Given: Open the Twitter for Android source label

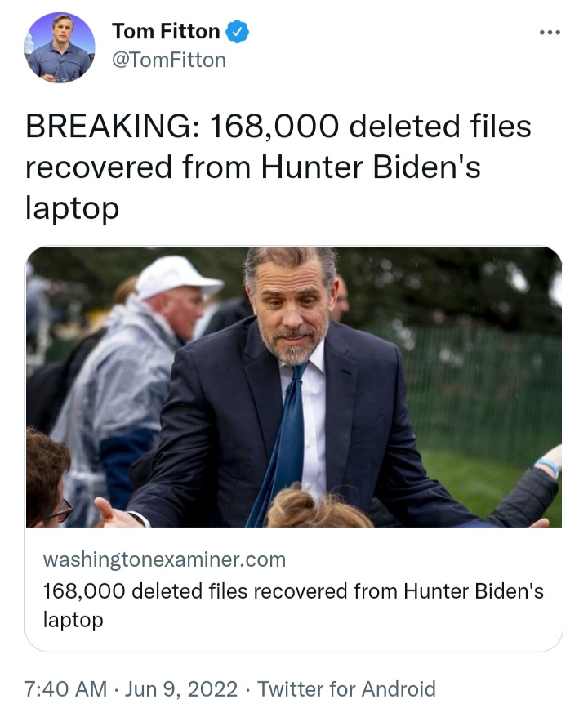Looking at the screenshot, I should [346, 689].
